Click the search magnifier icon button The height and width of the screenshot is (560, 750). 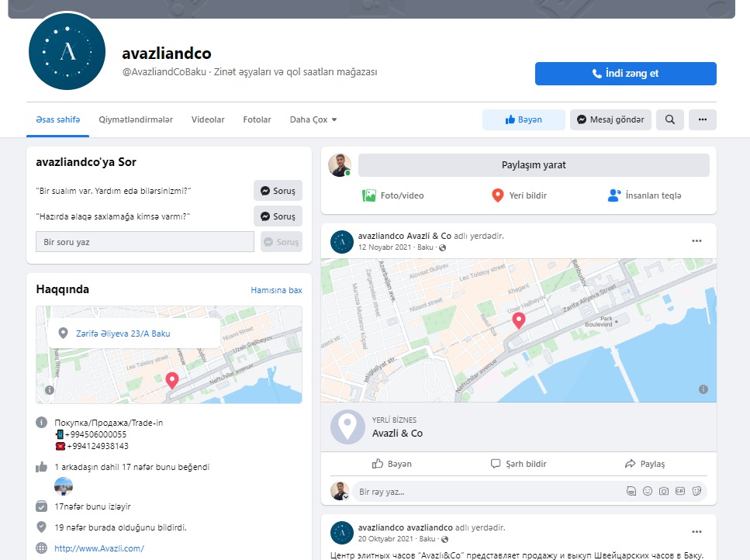tap(669, 119)
